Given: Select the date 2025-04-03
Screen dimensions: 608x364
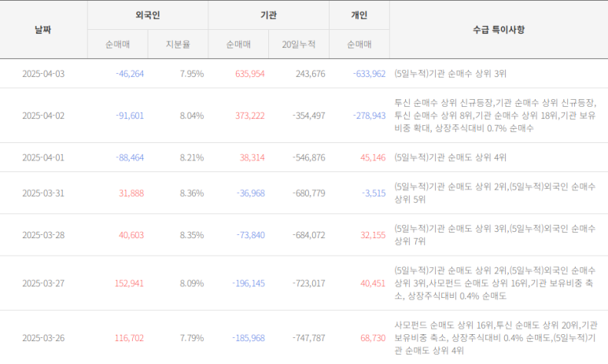Looking at the screenshot, I should (x=43, y=74).
